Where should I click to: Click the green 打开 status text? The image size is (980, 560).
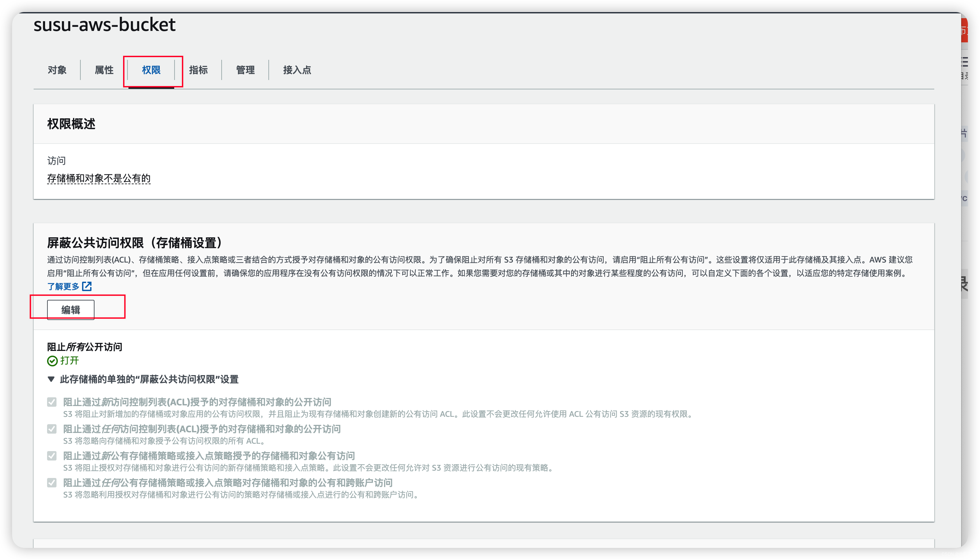70,361
